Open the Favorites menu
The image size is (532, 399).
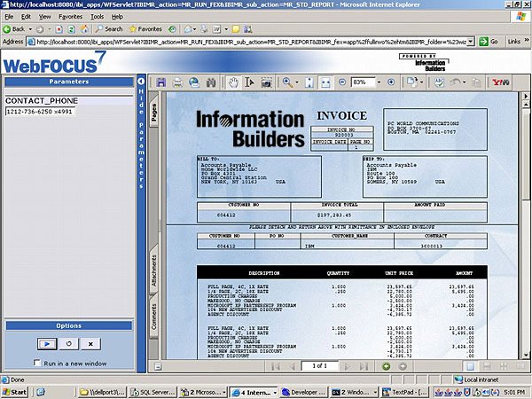[71, 17]
